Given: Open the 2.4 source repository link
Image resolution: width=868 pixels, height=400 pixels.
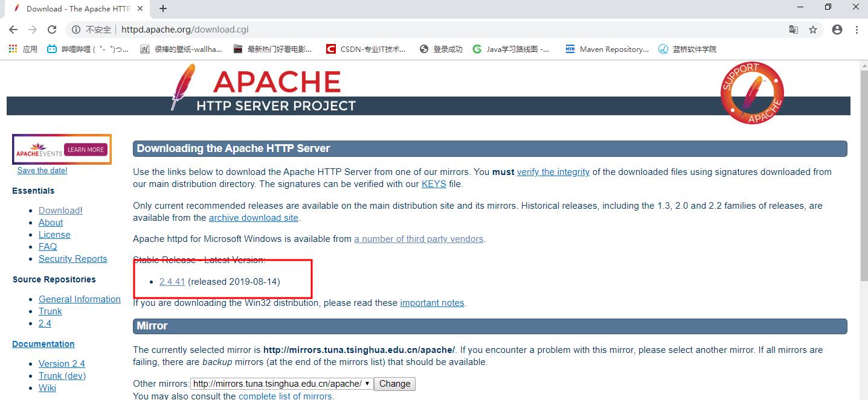Looking at the screenshot, I should pos(45,323).
